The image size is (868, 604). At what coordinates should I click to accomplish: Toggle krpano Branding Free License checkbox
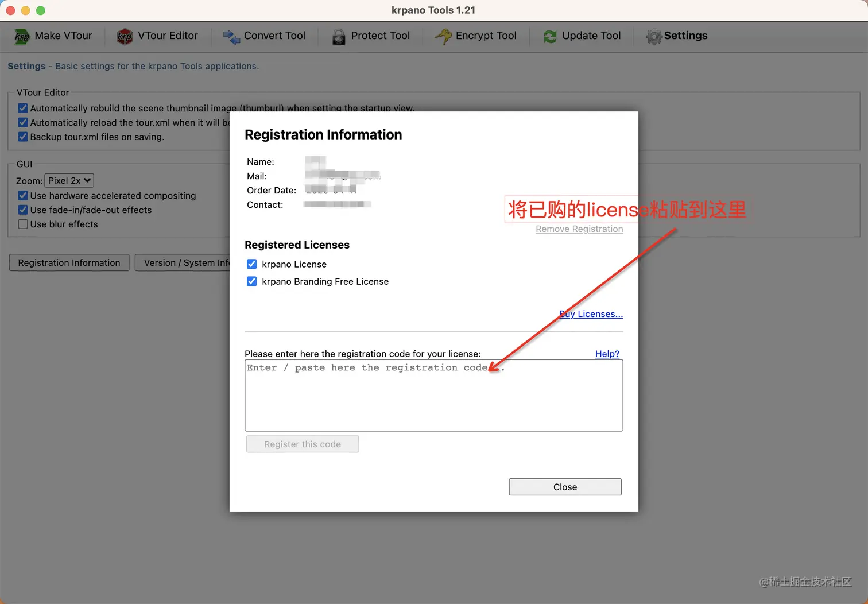pos(251,281)
